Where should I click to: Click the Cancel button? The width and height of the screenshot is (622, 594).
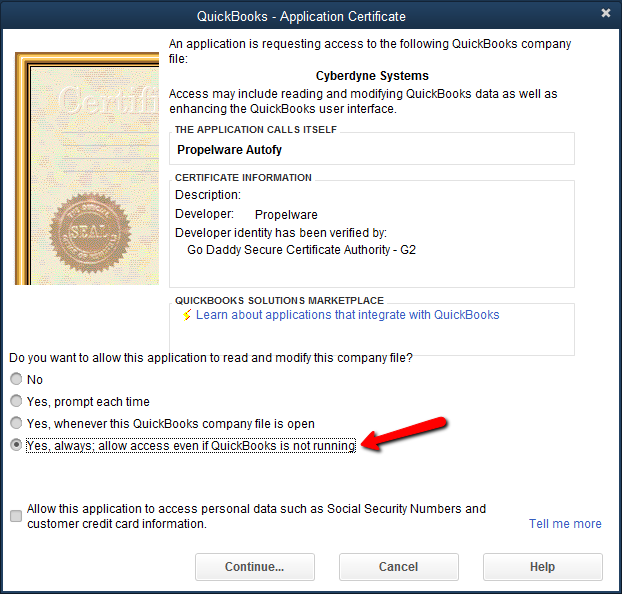(399, 567)
